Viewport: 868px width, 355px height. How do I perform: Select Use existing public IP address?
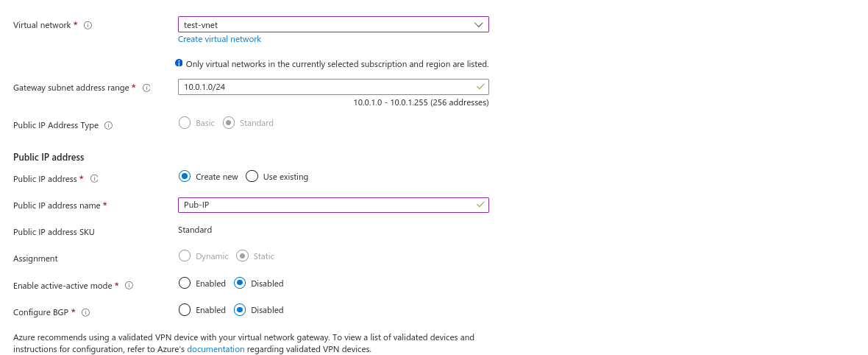[252, 177]
